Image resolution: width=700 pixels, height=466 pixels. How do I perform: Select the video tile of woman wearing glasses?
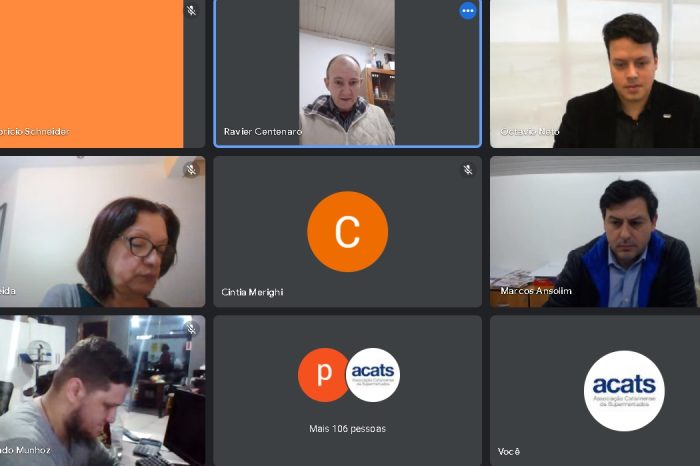pyautogui.click(x=102, y=232)
